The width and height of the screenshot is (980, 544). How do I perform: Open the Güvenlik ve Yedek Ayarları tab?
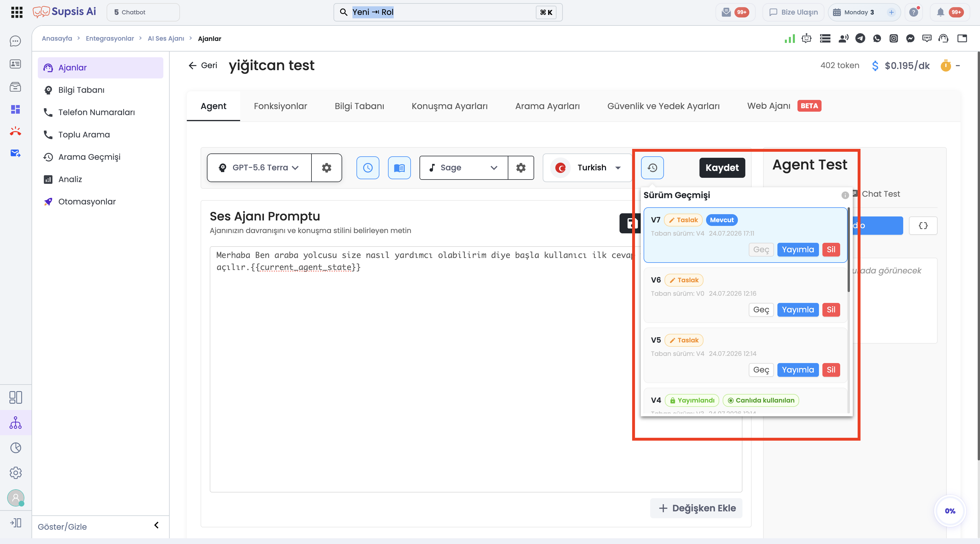click(663, 106)
